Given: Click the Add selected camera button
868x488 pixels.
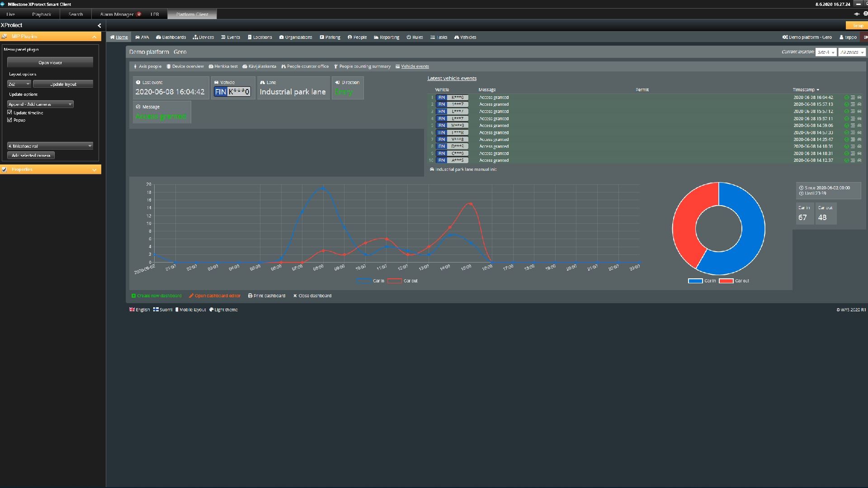Looking at the screenshot, I should coord(31,155).
